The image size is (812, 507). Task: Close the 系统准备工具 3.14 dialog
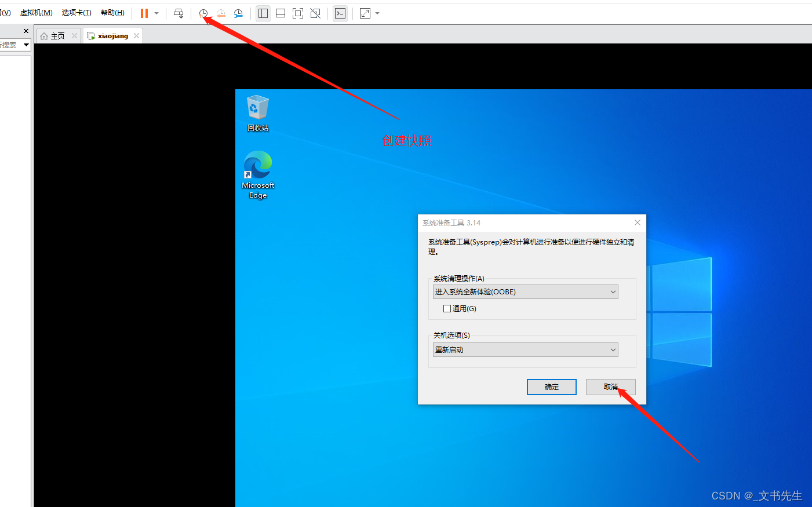pyautogui.click(x=638, y=223)
